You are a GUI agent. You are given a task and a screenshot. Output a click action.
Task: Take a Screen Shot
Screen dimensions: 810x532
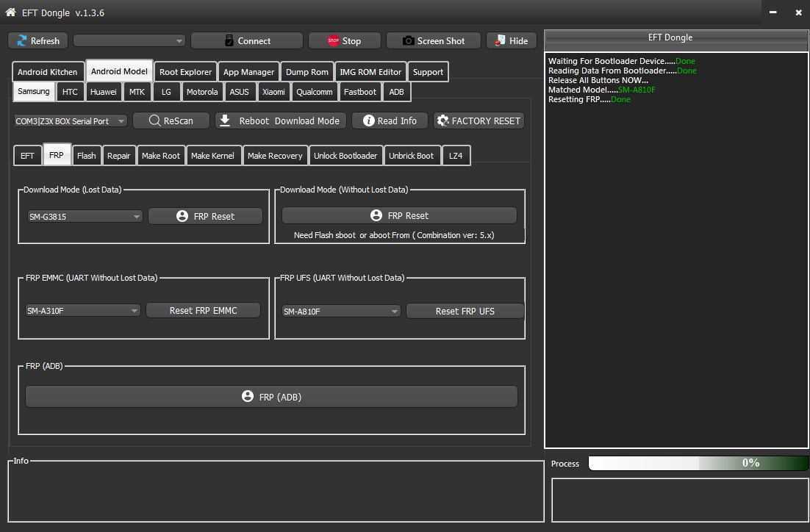[x=434, y=41]
